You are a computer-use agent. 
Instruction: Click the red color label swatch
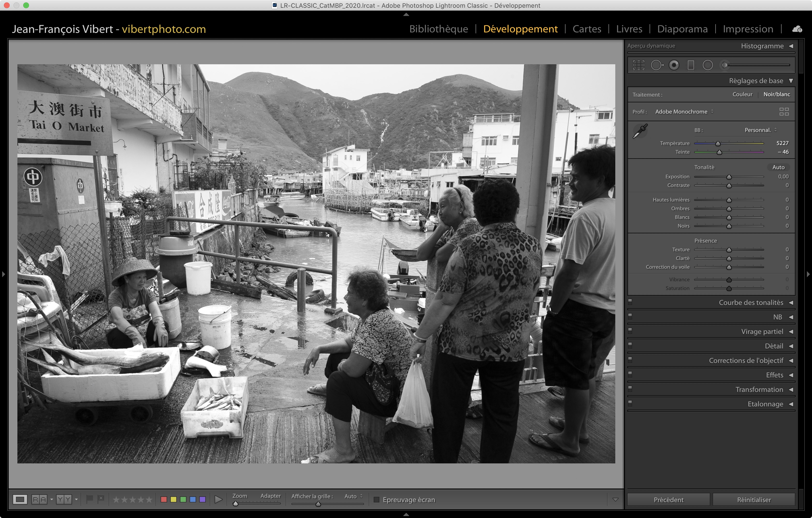[x=164, y=499]
